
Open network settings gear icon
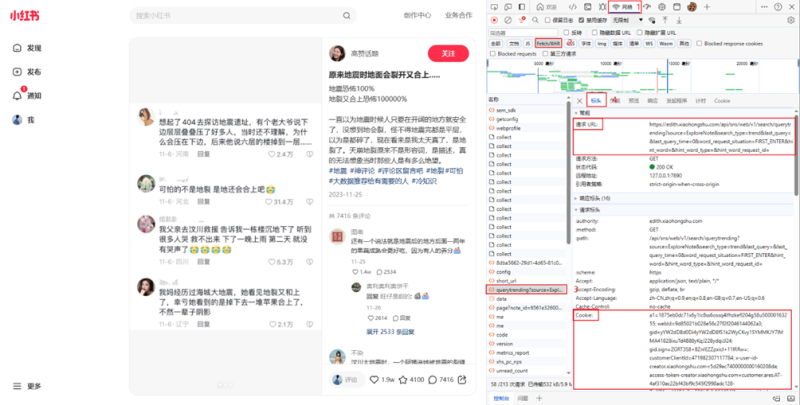coord(791,20)
